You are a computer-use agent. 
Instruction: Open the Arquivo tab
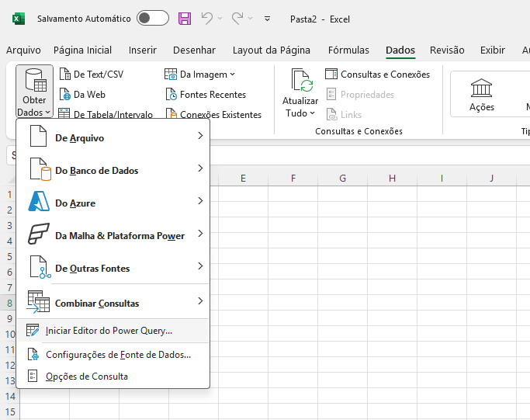click(x=23, y=50)
